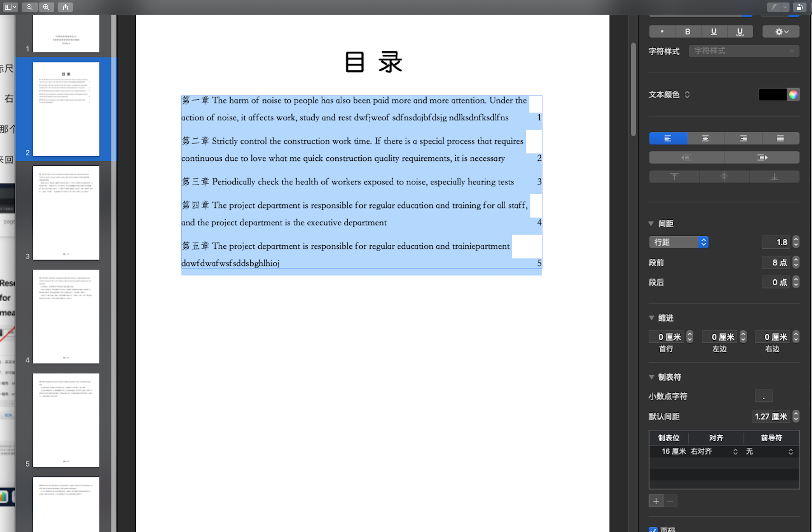Right-align the selected text
The width and height of the screenshot is (812, 532).
(743, 139)
